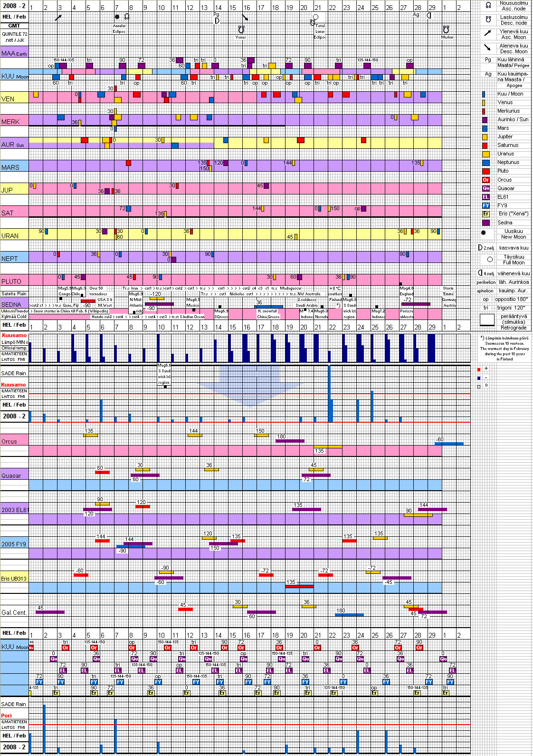Select the Orcus 'Or' badge in the legend
533x756 pixels.
(485, 180)
